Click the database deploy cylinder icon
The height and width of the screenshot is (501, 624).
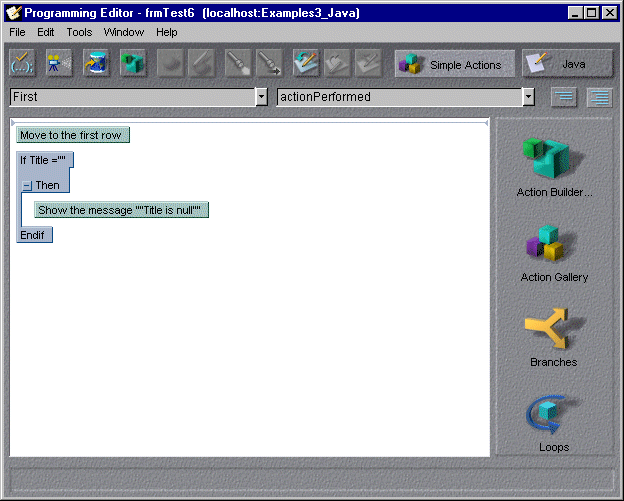click(x=96, y=63)
